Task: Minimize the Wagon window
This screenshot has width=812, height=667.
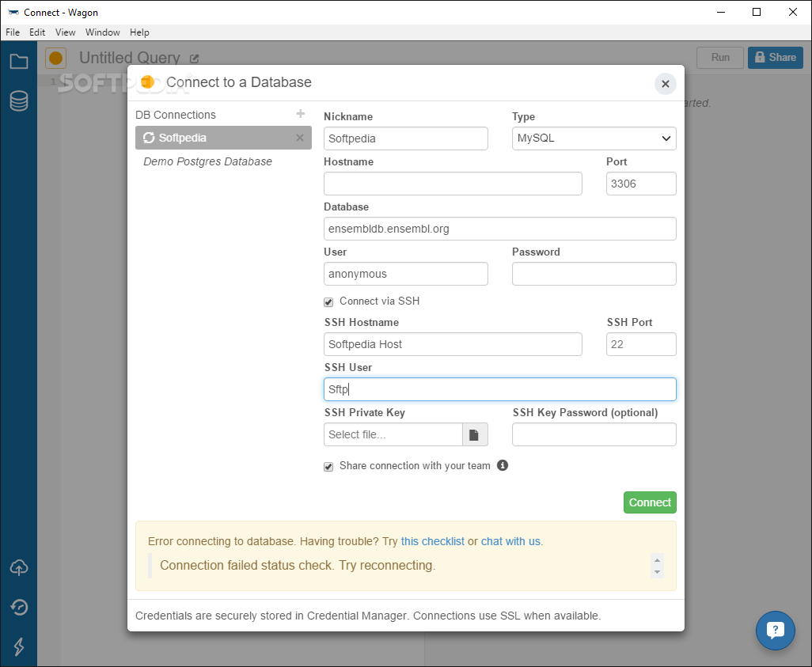Action: (x=720, y=12)
